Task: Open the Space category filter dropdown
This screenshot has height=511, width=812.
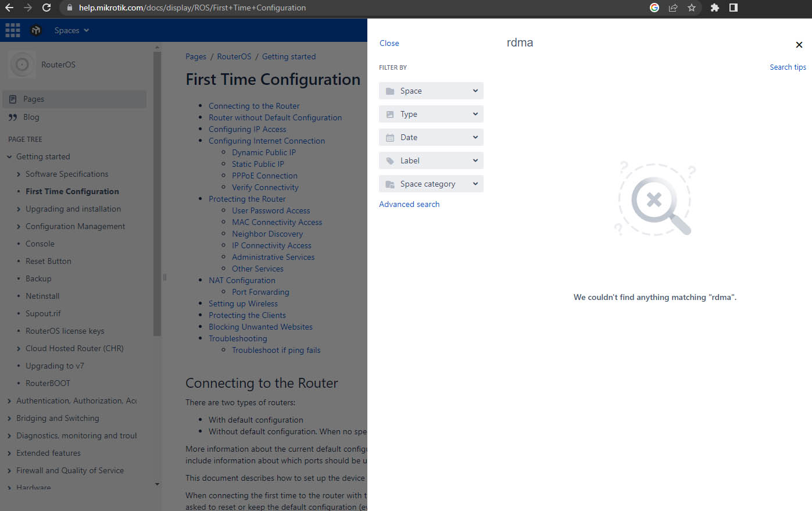Action: point(431,184)
